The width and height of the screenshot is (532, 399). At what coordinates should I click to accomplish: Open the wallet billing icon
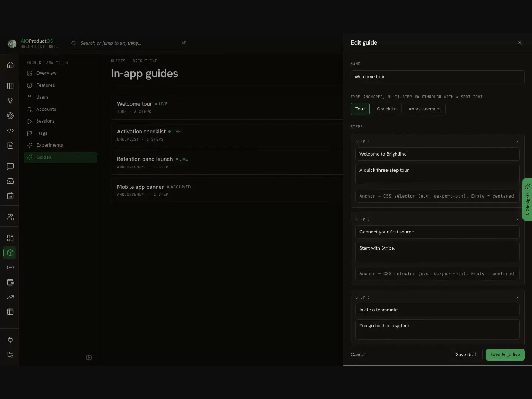10,282
